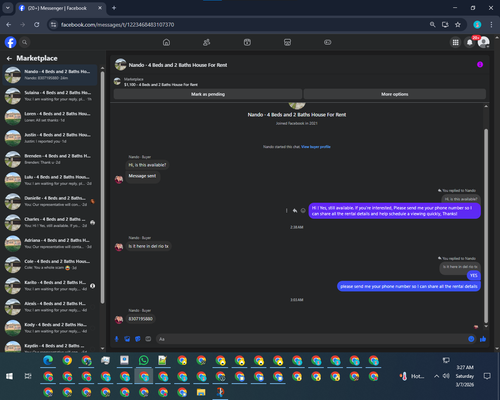Click conversation list scrollbar
500x400 pixels.
click(x=102, y=187)
